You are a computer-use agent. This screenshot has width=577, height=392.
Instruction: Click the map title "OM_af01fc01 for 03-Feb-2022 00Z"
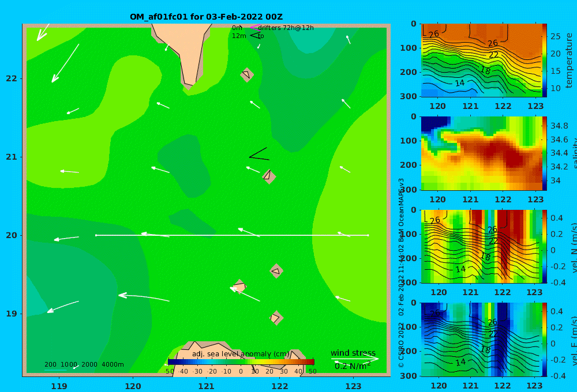[206, 17]
